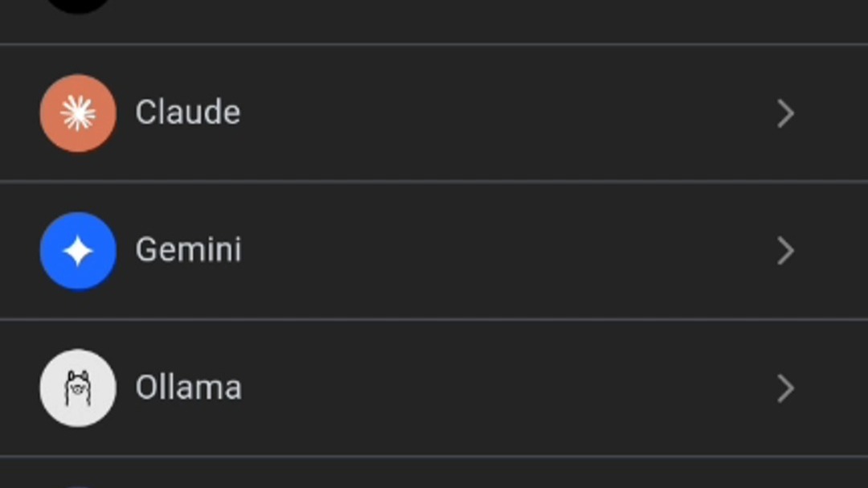This screenshot has height=488, width=868.
Task: Click the partially visible black icon at top
Action: click(78, 5)
